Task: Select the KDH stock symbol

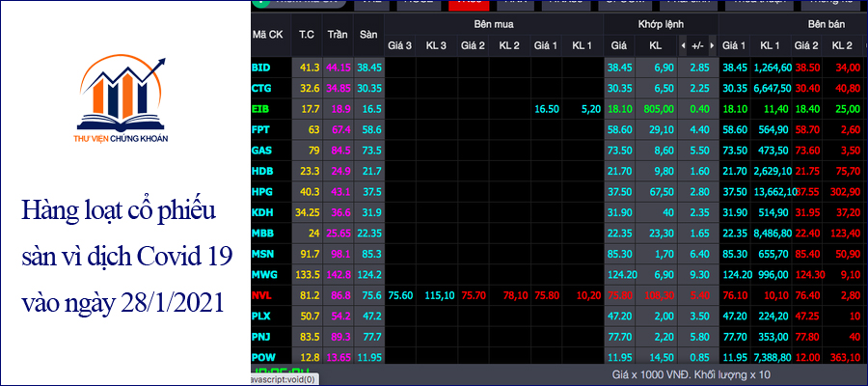Action: (x=261, y=212)
